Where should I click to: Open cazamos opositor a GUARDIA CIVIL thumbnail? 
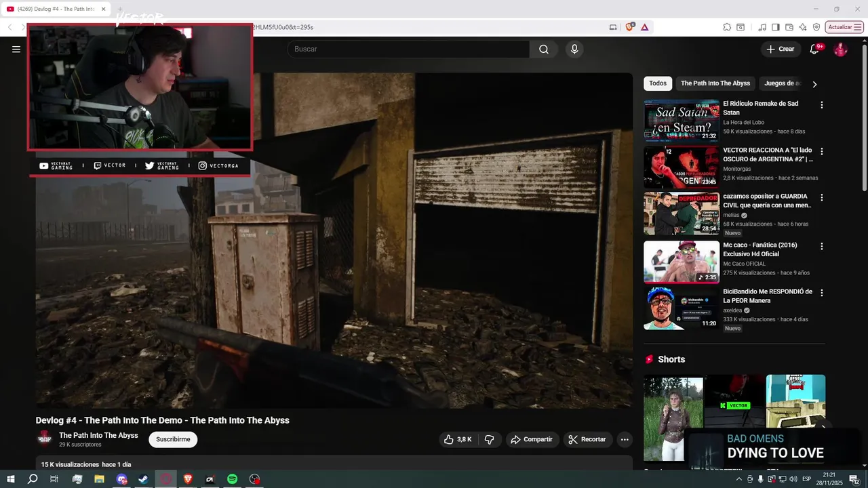(682, 213)
